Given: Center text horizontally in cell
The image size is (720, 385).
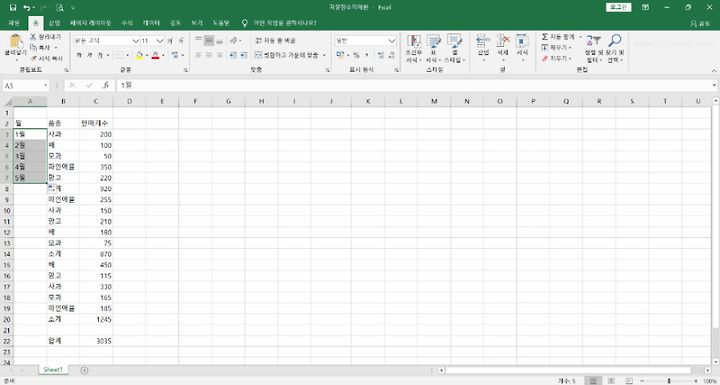Looking at the screenshot, I should (209, 55).
